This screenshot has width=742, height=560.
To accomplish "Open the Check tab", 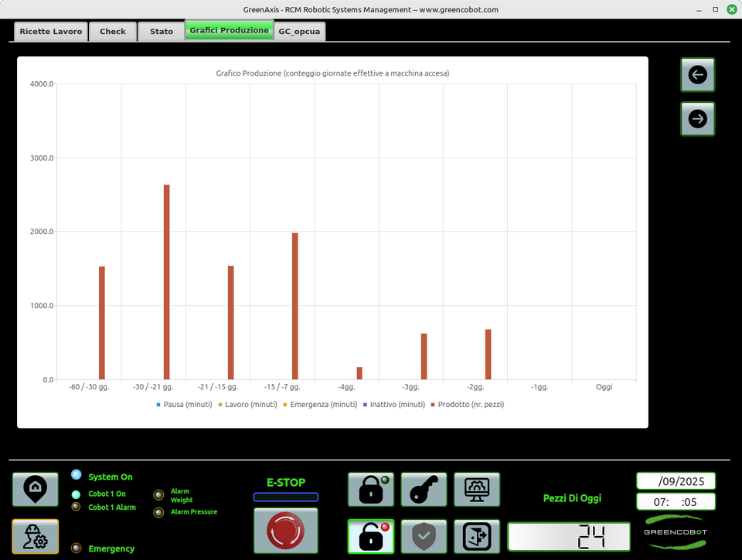I will [113, 32].
